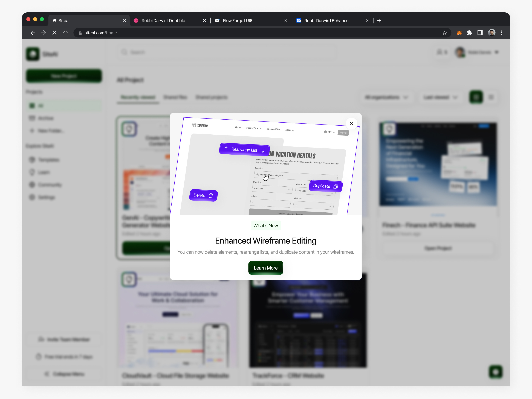Click the Rearrange List button in preview
532x399 pixels.
pos(244,150)
